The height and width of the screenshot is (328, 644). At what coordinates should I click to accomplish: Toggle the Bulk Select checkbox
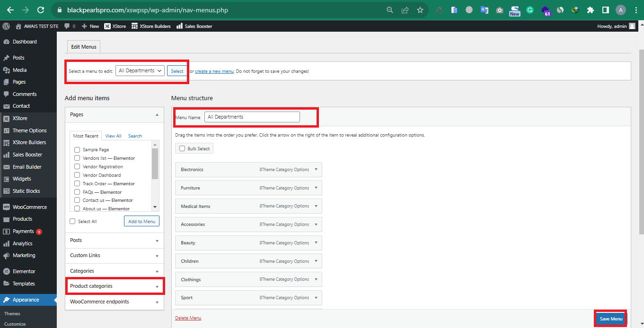point(182,148)
